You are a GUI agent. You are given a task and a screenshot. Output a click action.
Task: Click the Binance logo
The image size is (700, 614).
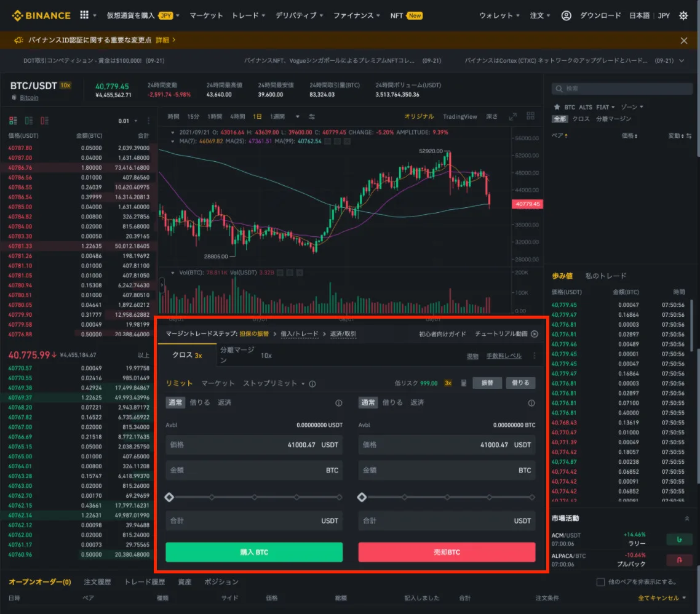tap(41, 15)
